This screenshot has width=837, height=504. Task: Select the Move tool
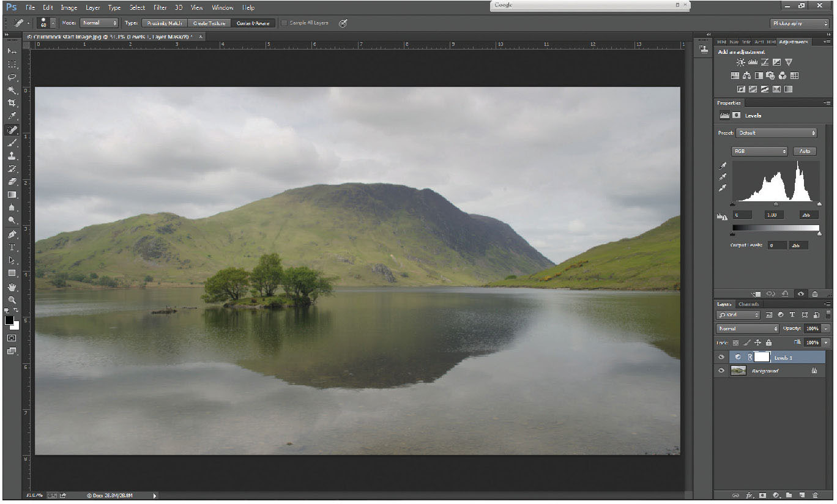(x=12, y=51)
